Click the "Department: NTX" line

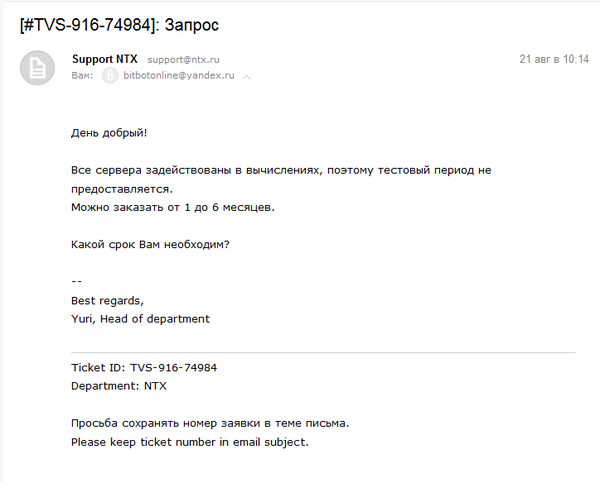pyautogui.click(x=119, y=385)
